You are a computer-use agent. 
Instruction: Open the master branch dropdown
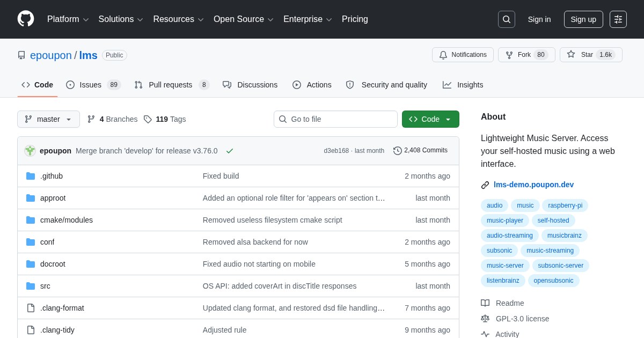[48, 119]
